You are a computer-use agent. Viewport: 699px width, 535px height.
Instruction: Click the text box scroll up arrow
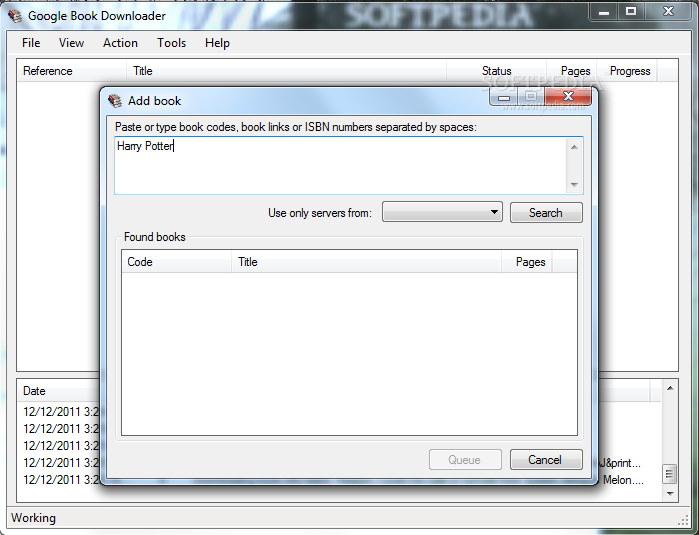574,147
